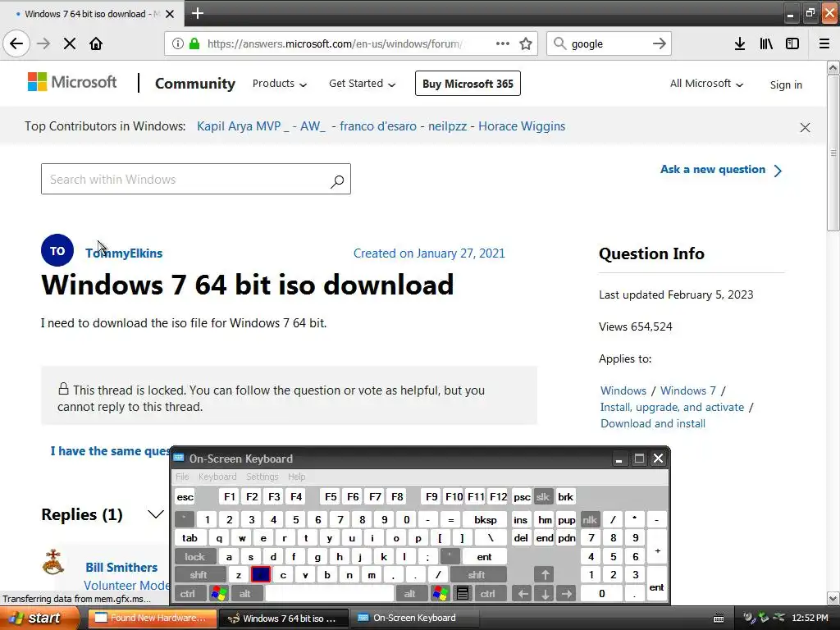Click the taskbar clock 12:52 PM
The image size is (840, 630).
(810, 618)
